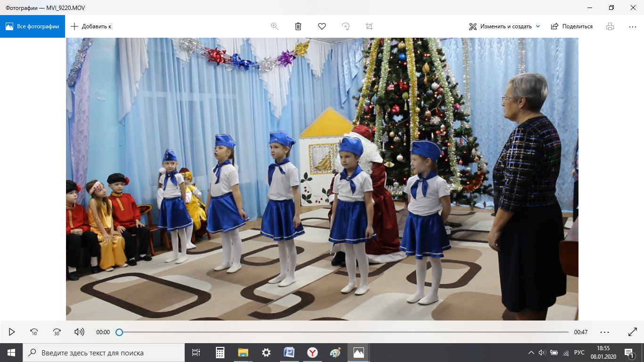Click the taskbar search box
644x362 pixels.
tap(104, 353)
